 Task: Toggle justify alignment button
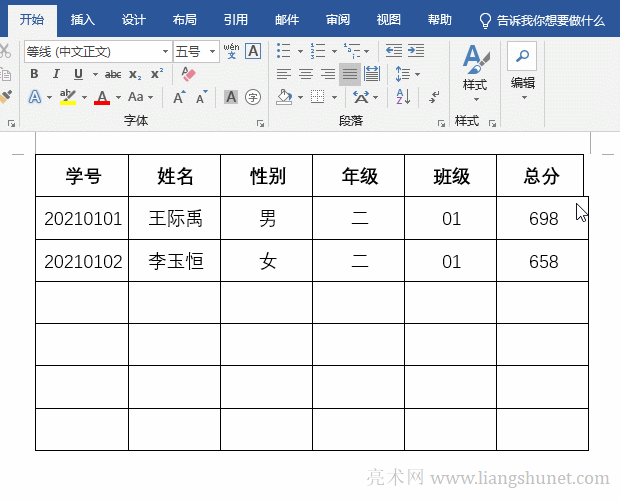point(350,74)
